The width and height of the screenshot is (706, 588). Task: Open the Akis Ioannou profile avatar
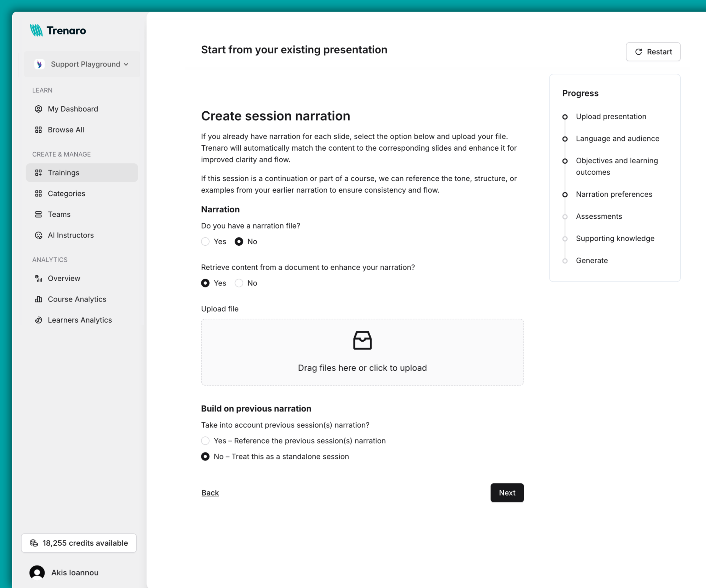pos(37,573)
